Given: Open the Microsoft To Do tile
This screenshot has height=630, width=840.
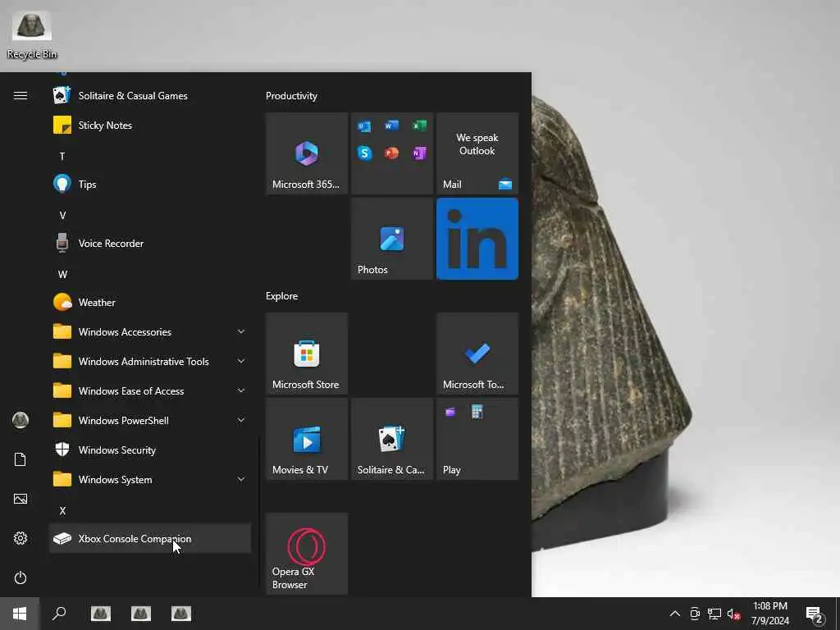Looking at the screenshot, I should point(477,354).
